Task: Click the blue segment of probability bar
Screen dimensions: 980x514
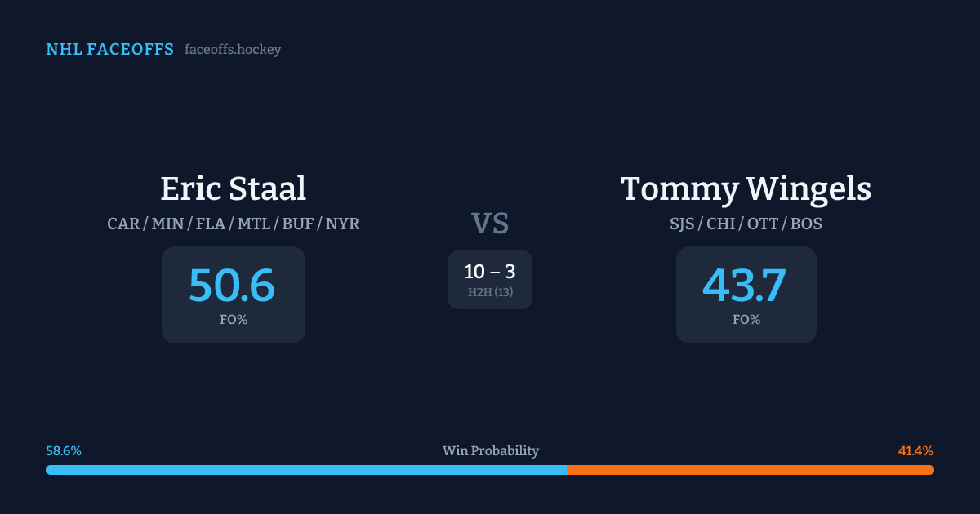Action: point(305,470)
